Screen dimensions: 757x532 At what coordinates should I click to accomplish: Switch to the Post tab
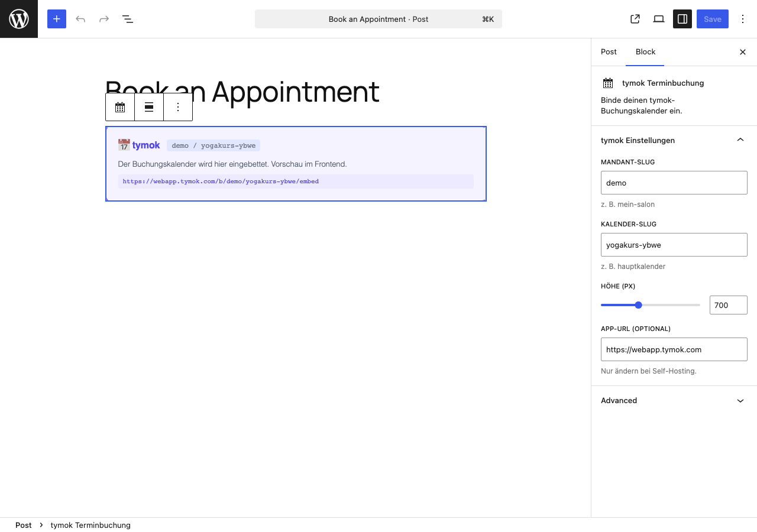coord(609,52)
